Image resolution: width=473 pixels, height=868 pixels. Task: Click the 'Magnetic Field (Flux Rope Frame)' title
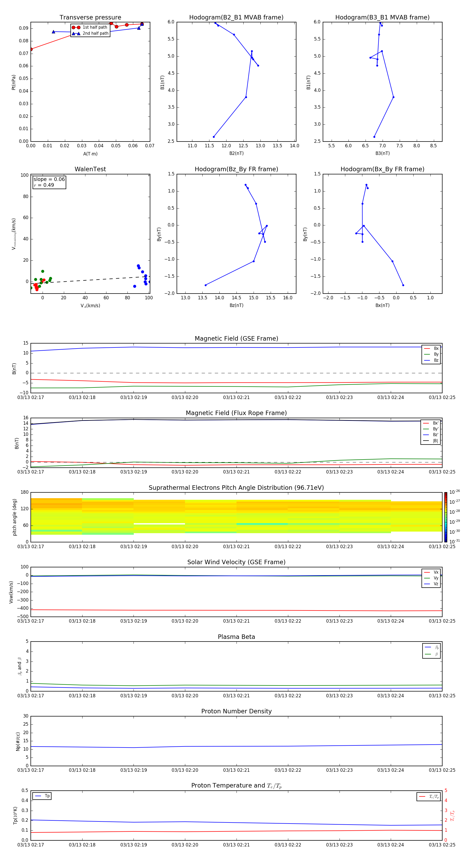point(236,413)
